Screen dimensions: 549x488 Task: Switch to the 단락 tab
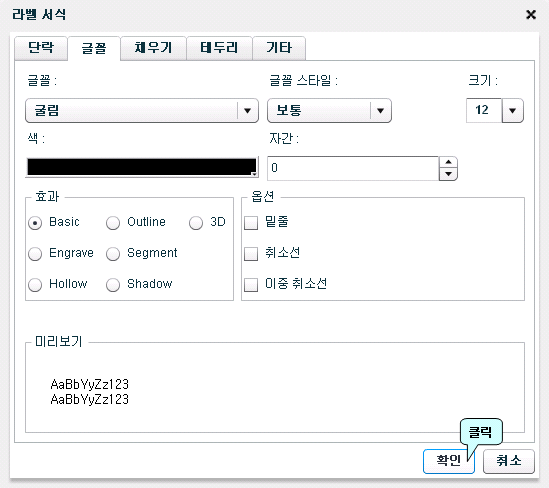[x=41, y=48]
